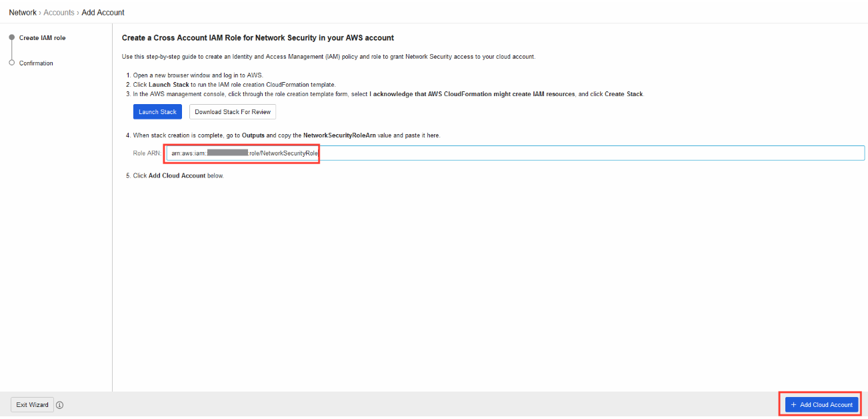
Task: Open the Network breadcrumb link
Action: pos(23,13)
